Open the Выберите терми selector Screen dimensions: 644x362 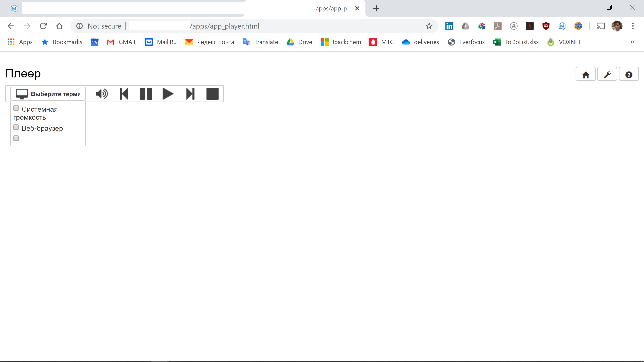coord(48,94)
